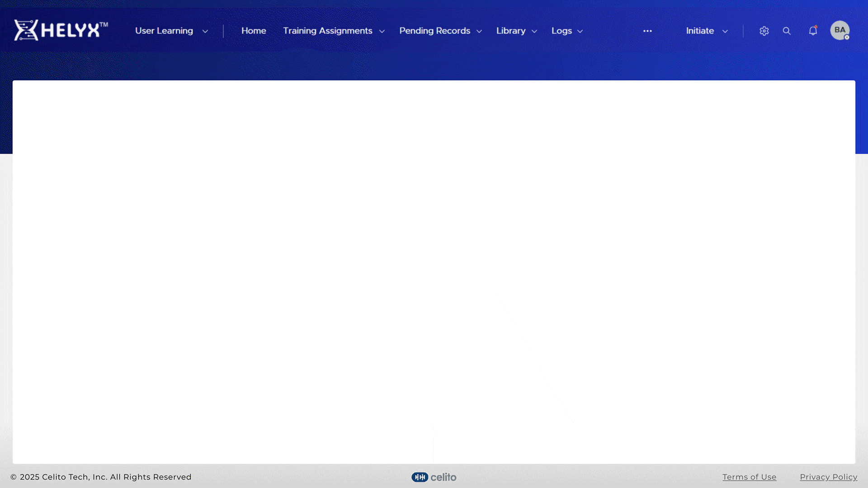This screenshot has width=868, height=488.
Task: Open the Initiate dropdown
Action: click(707, 31)
